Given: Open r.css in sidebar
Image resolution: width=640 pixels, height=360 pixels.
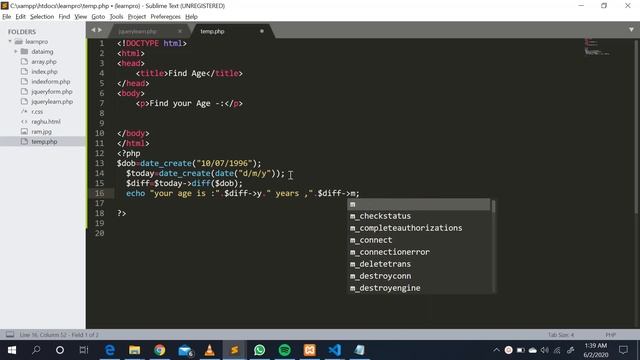Looking at the screenshot, I should [x=37, y=111].
